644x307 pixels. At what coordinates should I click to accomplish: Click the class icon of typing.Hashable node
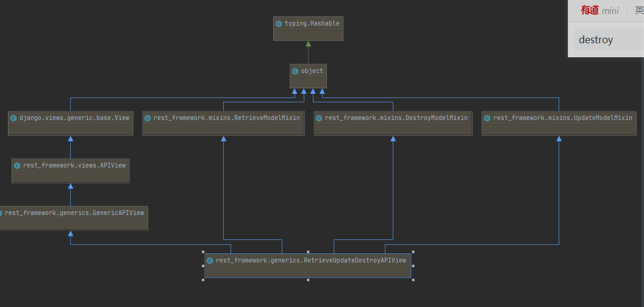point(279,24)
